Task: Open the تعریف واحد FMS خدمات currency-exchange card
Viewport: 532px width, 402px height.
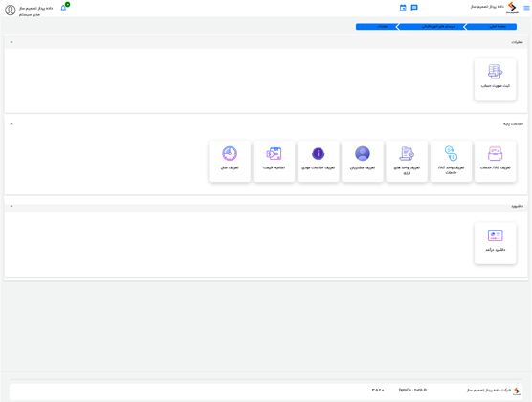Action: click(x=451, y=161)
